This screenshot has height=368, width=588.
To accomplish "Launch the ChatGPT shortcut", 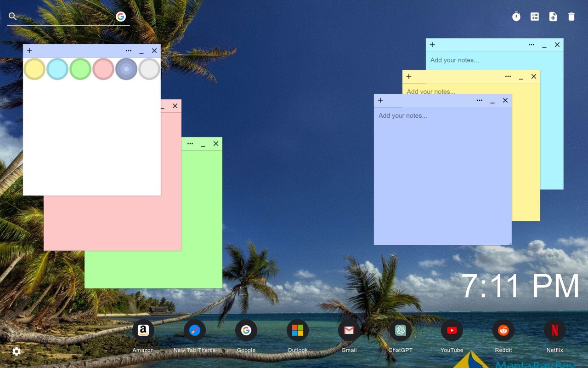I will point(401,330).
